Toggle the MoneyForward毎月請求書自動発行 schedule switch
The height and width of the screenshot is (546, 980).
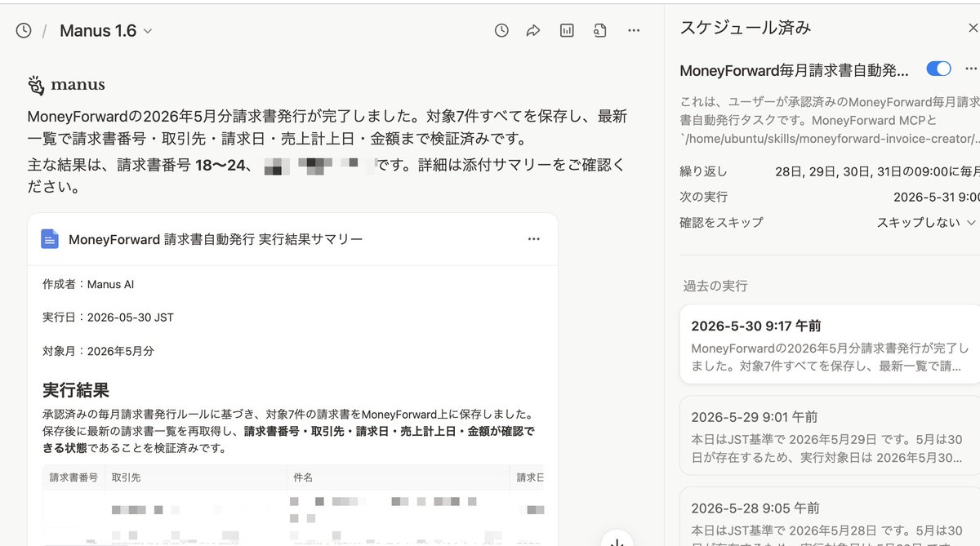tap(939, 69)
